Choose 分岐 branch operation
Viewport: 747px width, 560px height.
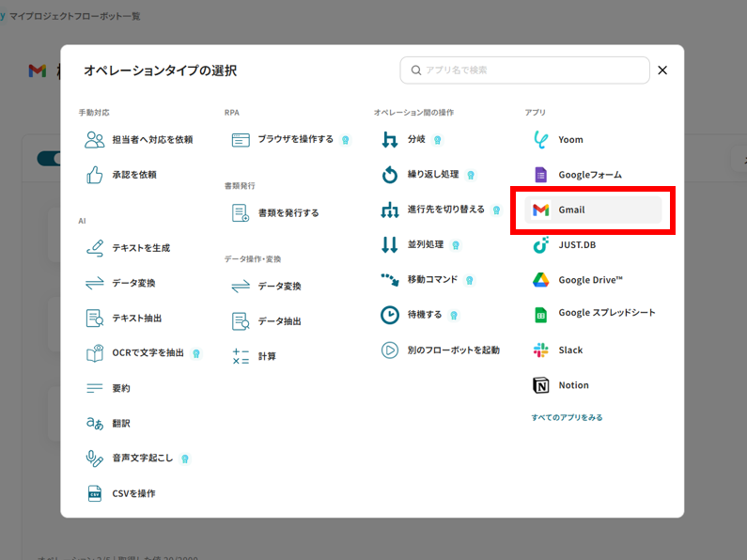pyautogui.click(x=416, y=140)
